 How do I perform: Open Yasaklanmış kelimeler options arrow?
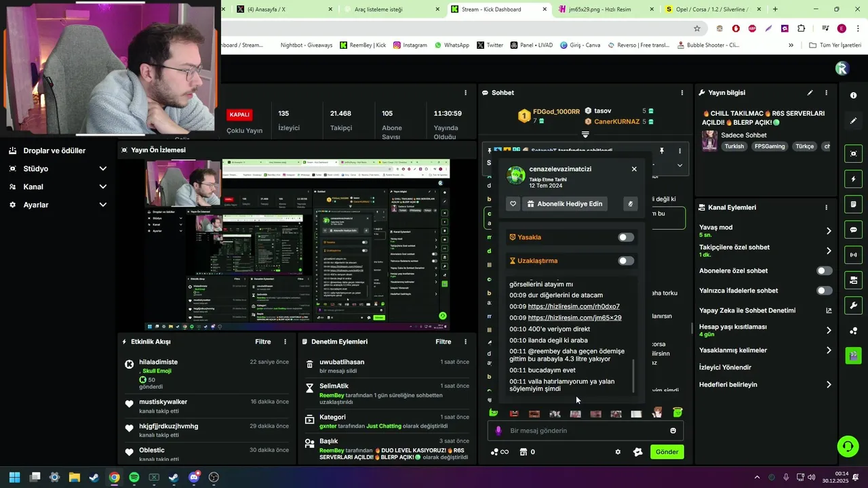click(829, 350)
